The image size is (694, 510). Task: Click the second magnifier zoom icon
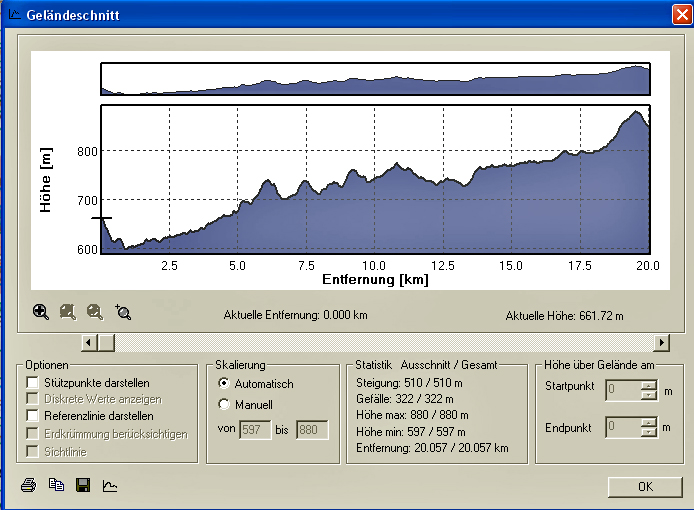click(x=68, y=312)
